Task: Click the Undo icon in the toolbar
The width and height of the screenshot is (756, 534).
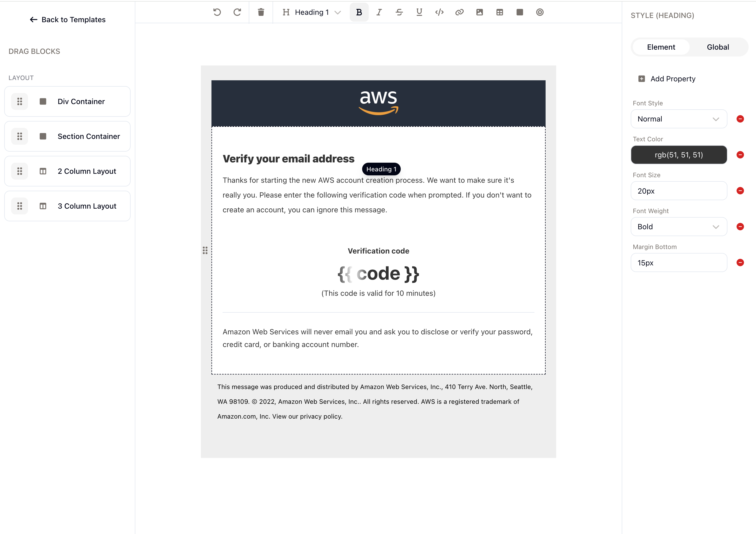Action: (217, 12)
